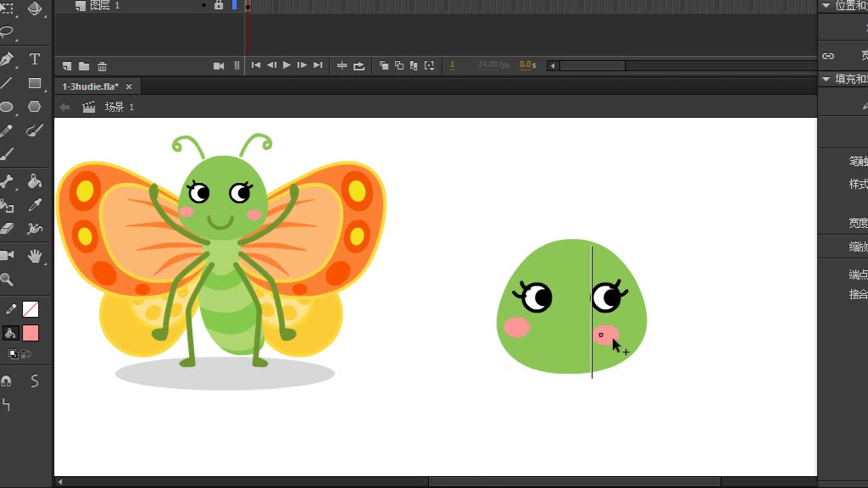Image resolution: width=868 pixels, height=488 pixels.
Task: Switch to the 1-3hudie.fla document tab
Action: (90, 86)
